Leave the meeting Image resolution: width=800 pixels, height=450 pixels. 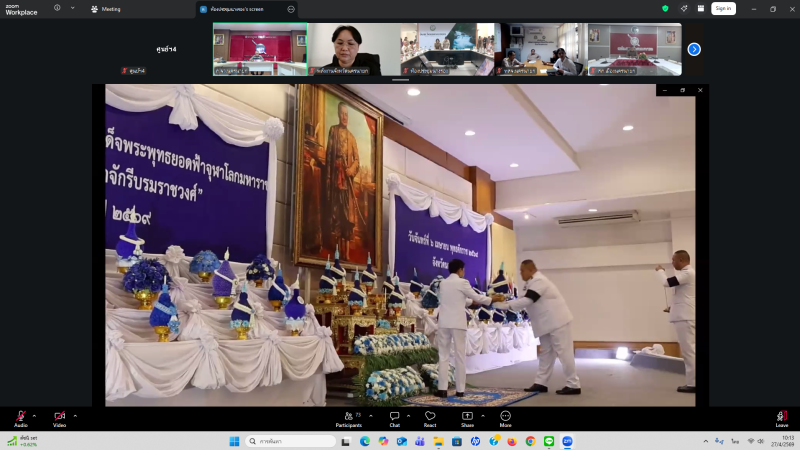click(781, 417)
